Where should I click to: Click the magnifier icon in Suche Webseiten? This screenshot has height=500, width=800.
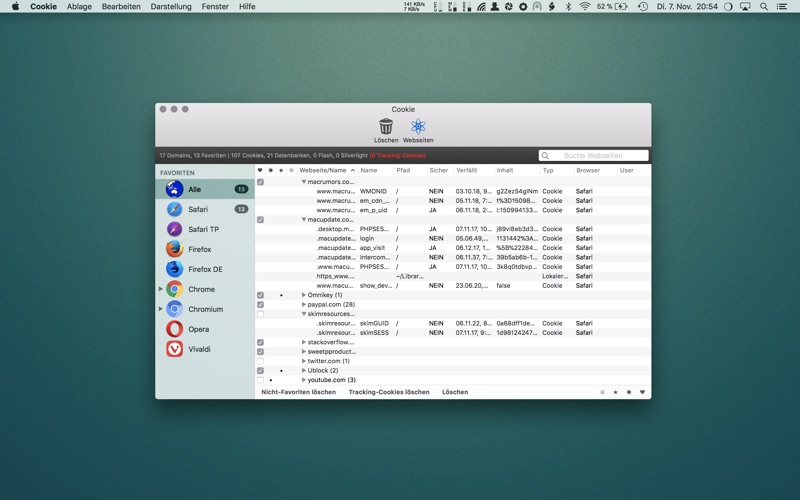click(545, 156)
